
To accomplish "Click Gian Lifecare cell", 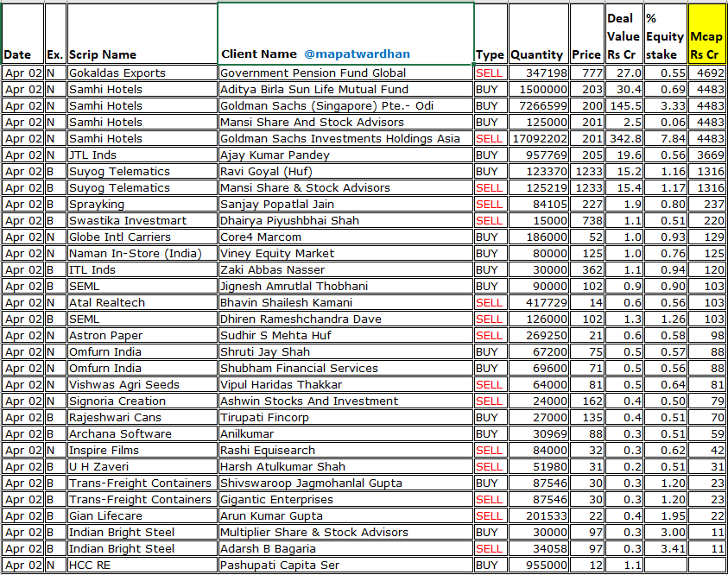I will coord(142,515).
